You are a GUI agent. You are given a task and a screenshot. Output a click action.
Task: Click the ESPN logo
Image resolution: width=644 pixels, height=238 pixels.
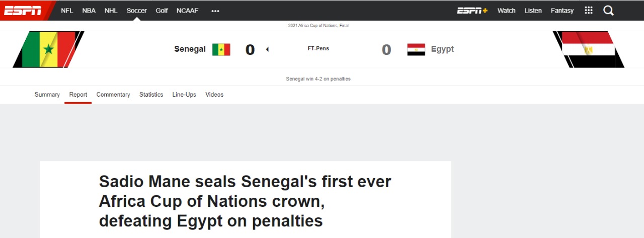tap(23, 10)
